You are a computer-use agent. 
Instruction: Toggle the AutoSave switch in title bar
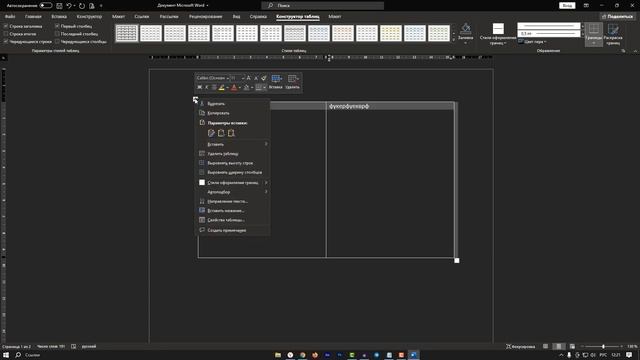pos(46,6)
